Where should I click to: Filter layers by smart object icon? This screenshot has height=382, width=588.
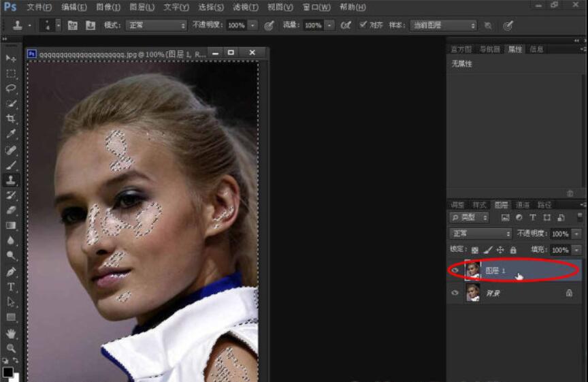click(x=561, y=218)
